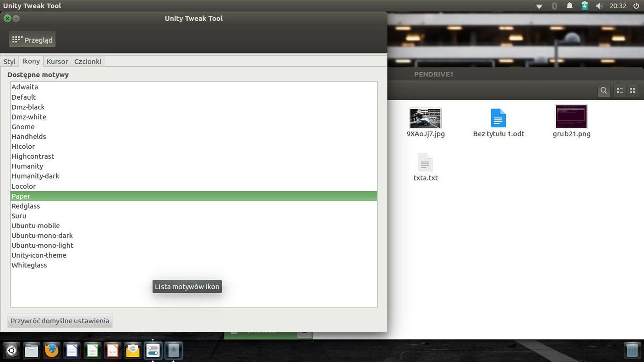Launch LibreOffice Impress from the dock
The height and width of the screenshot is (362, 644).
112,350
